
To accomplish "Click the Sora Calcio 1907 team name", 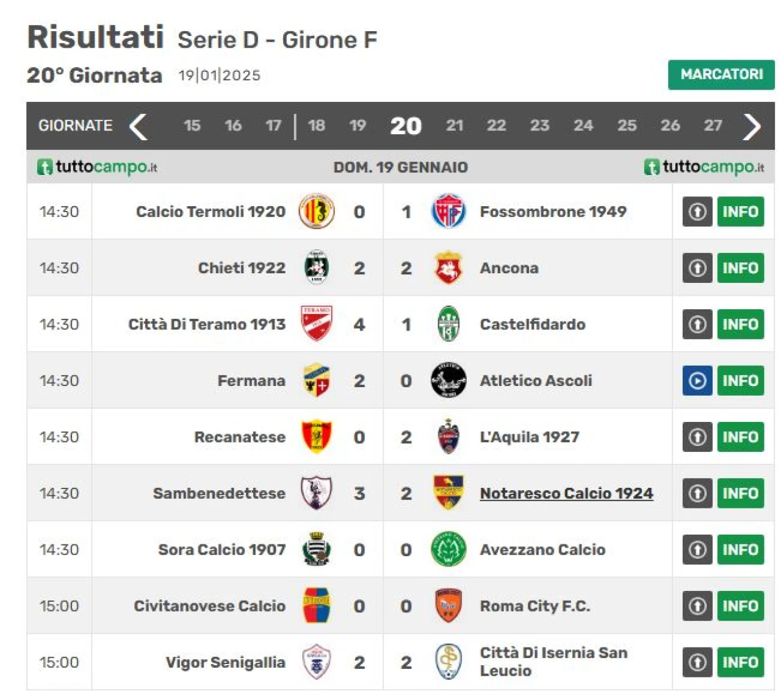I will tap(221, 549).
